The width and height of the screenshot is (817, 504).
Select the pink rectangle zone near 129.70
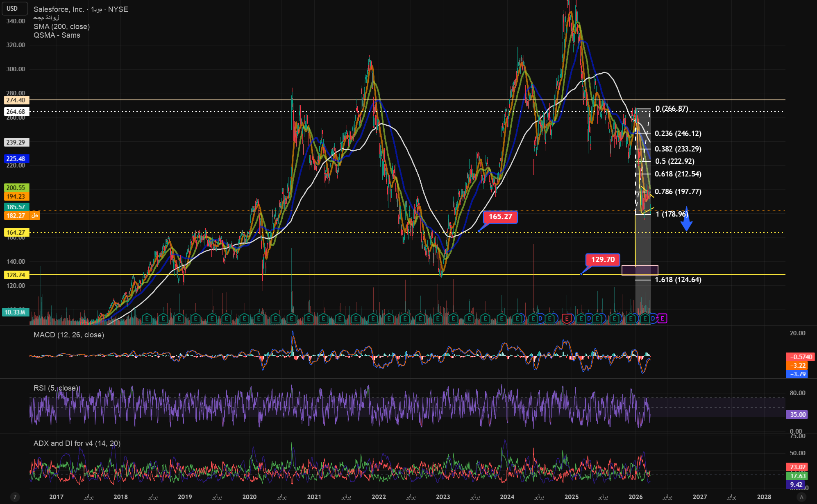640,270
